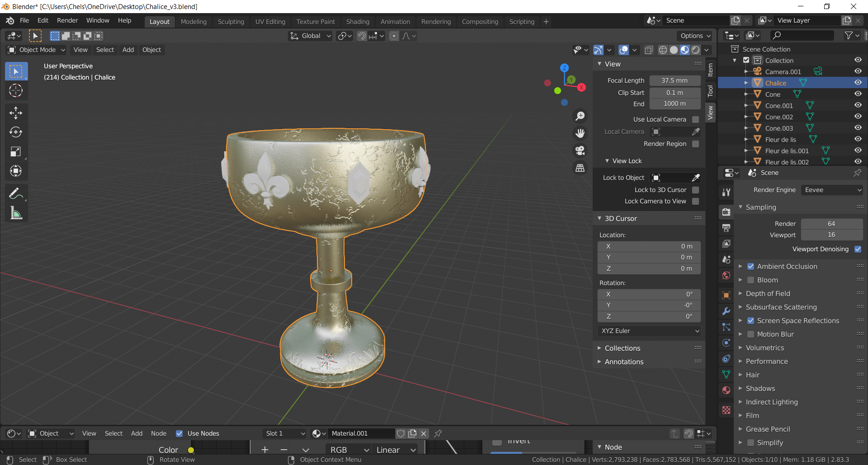Click the Cursor tool icon
868x465 pixels.
coord(16,91)
